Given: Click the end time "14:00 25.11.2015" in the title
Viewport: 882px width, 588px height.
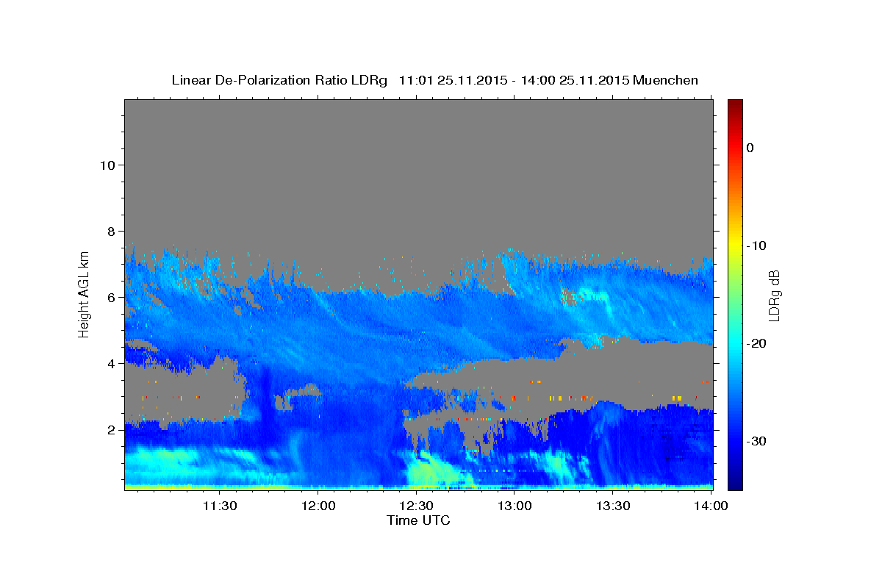Looking at the screenshot, I should coord(576,80).
